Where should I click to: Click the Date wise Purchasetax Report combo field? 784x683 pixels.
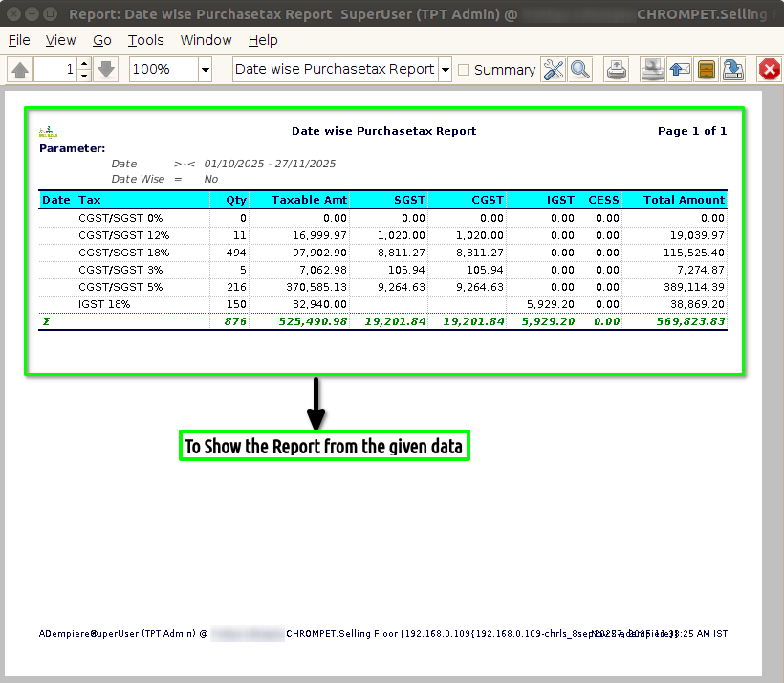point(336,69)
